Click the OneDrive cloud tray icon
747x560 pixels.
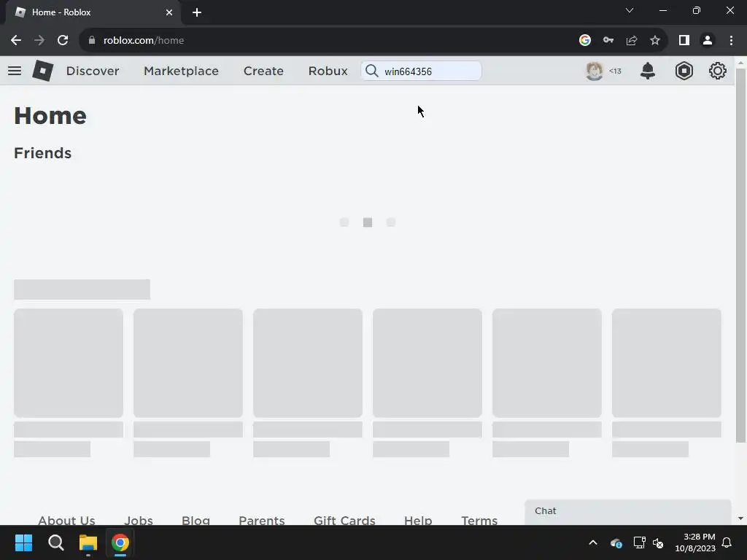[x=616, y=542]
